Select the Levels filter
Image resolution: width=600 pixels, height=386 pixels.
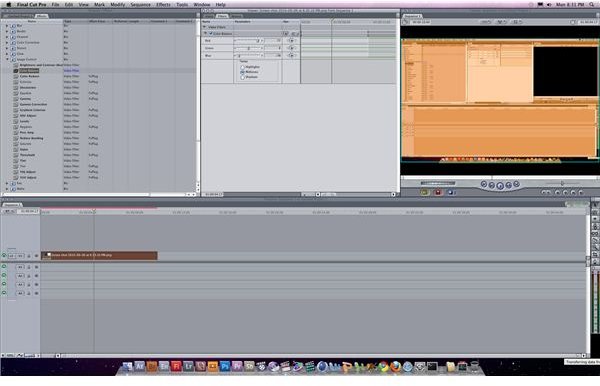pyautogui.click(x=24, y=121)
